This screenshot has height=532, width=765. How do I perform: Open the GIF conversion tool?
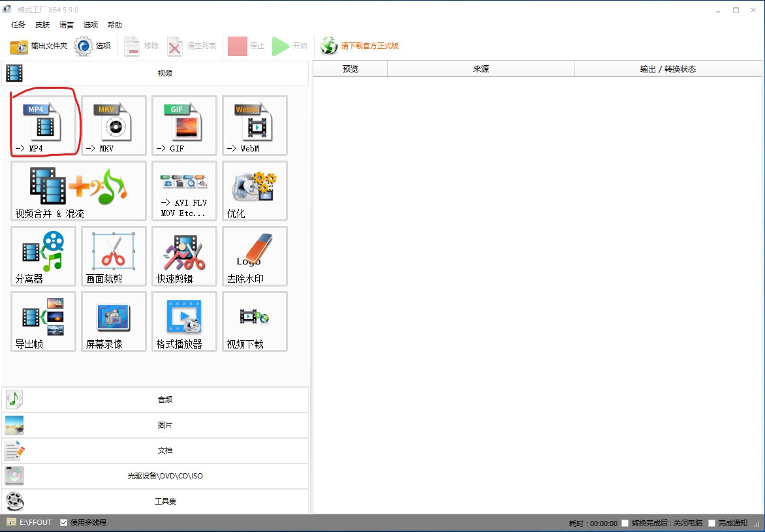coord(184,125)
